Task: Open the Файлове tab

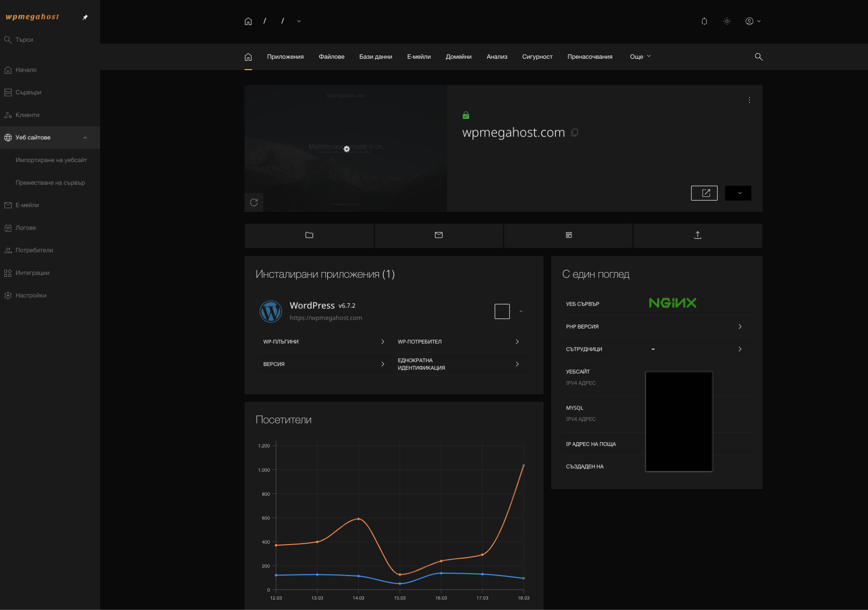Action: point(332,57)
